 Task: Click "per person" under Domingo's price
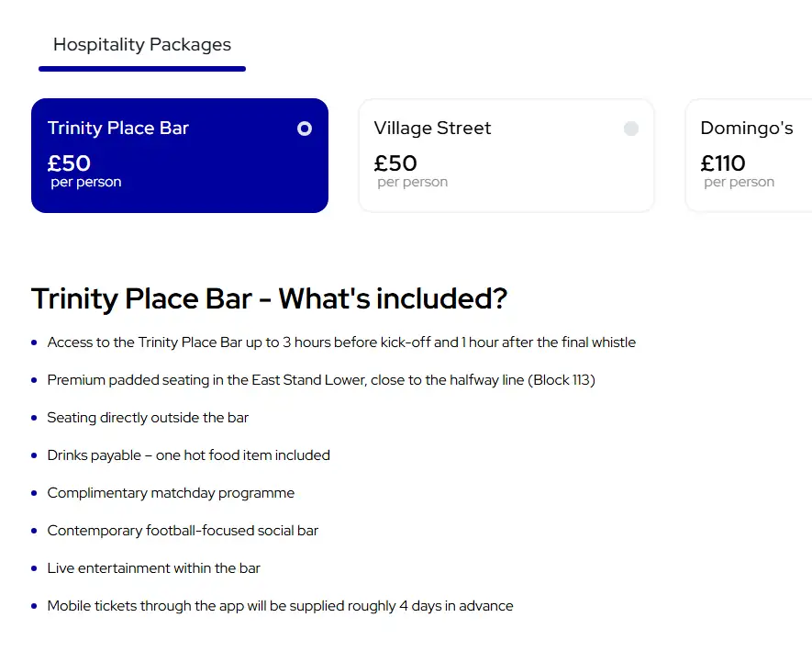[x=740, y=183]
